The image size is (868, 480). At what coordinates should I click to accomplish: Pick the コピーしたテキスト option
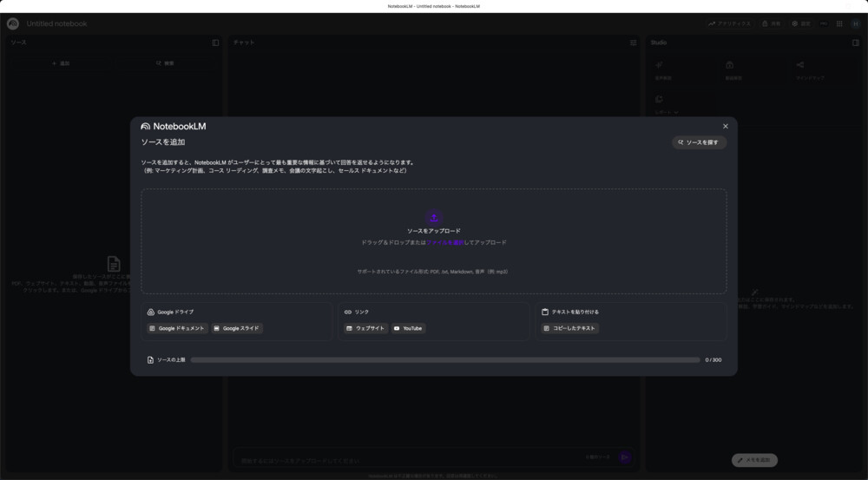[569, 328]
